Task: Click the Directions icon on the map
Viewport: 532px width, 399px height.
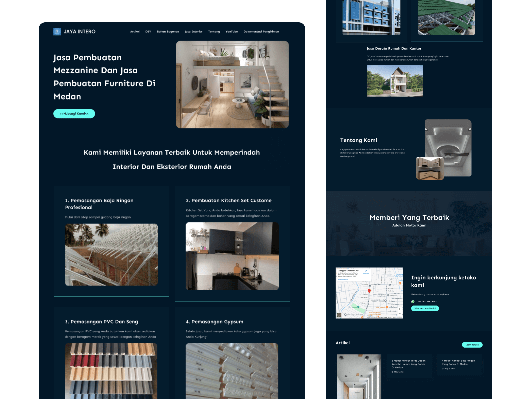Action: coord(366,271)
